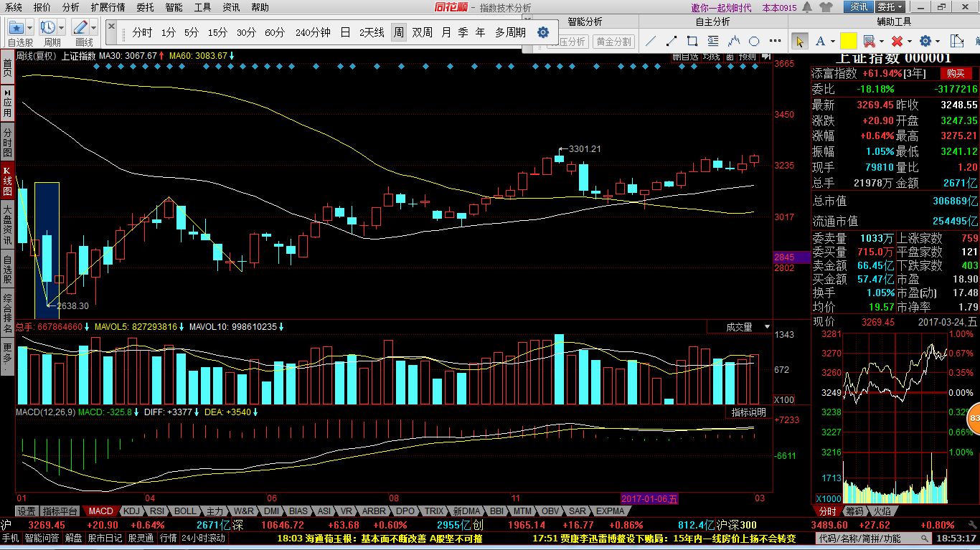The height and width of the screenshot is (550, 980).
Task: Open the 帮助 menu
Action: [x=260, y=7]
